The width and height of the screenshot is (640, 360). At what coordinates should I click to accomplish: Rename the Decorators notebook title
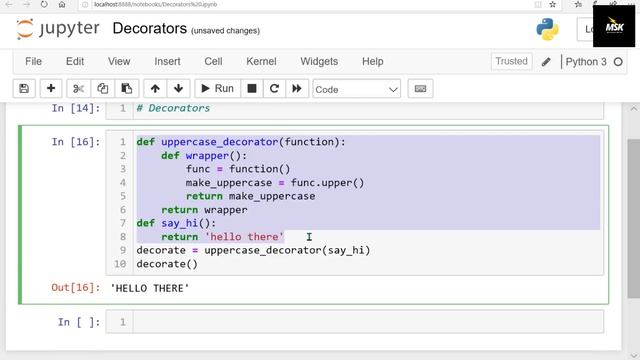pyautogui.click(x=149, y=29)
